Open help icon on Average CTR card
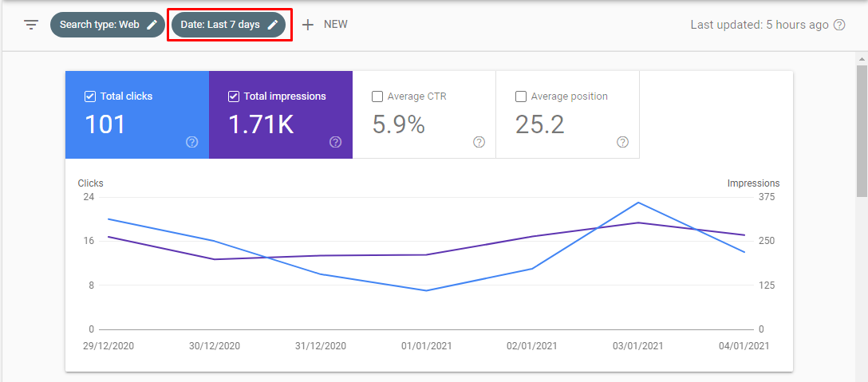 click(479, 142)
